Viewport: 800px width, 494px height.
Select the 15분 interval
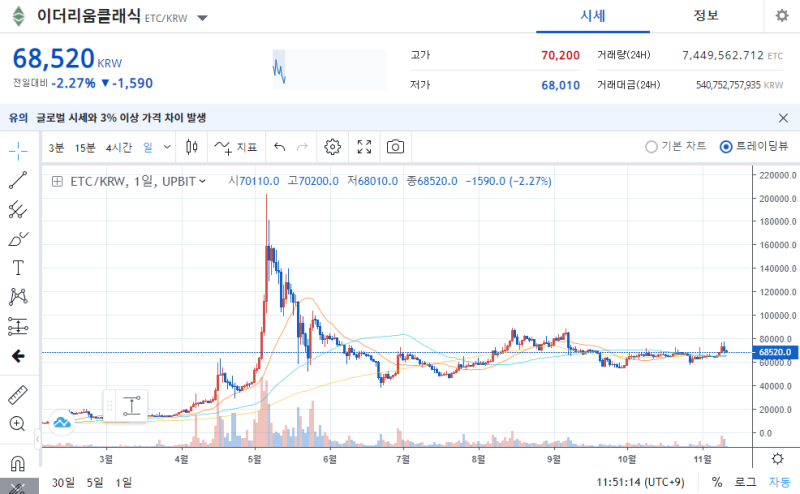point(85,147)
